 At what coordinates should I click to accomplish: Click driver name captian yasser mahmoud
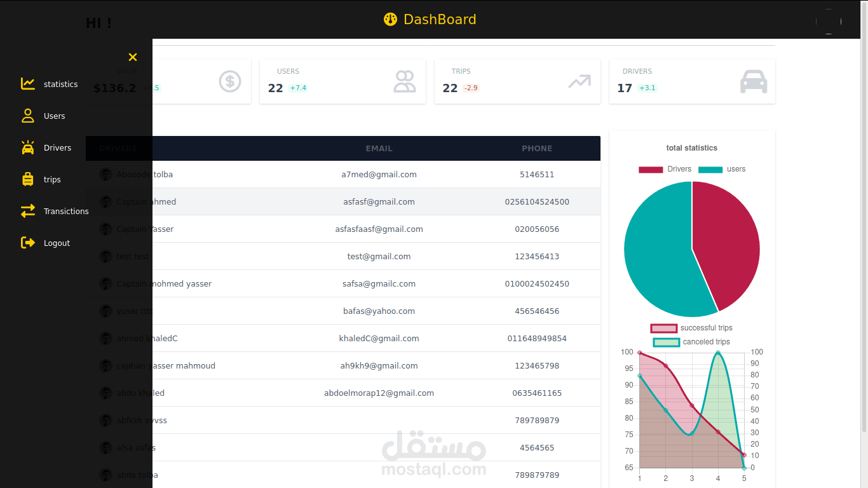pyautogui.click(x=166, y=366)
